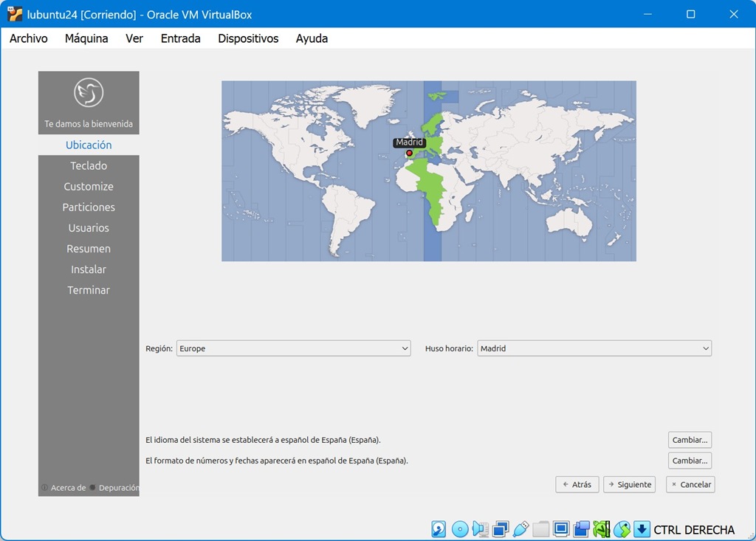The image size is (756, 541).
Task: Click the screen recording status icon
Action: tap(581, 529)
